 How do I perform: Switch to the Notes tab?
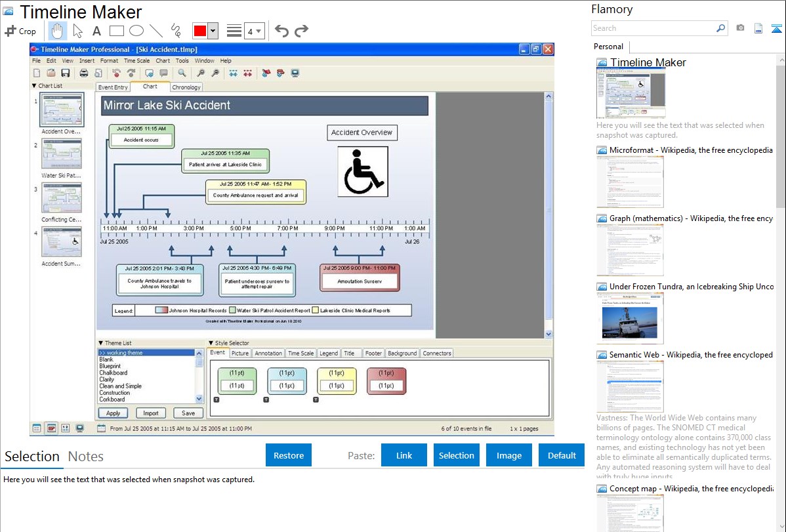pyautogui.click(x=86, y=457)
